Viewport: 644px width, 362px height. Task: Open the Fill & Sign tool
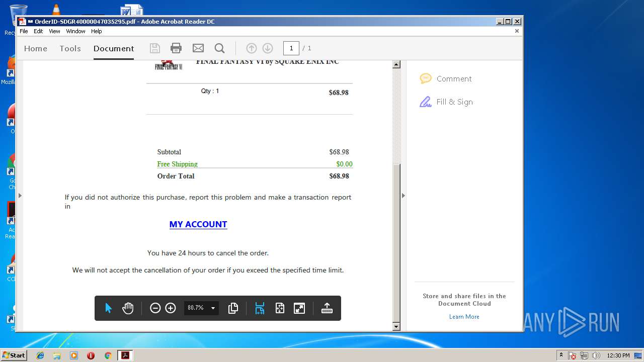click(446, 102)
